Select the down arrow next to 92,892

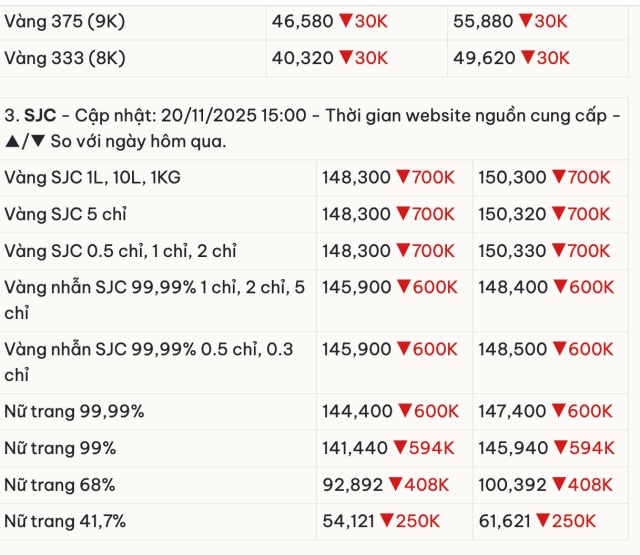[396, 485]
